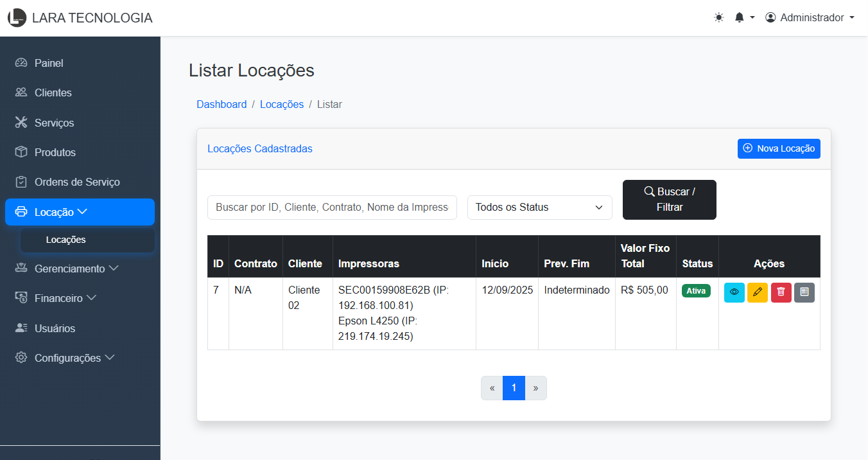Click the search input field for rentals
The height and width of the screenshot is (460, 868).
332,208
